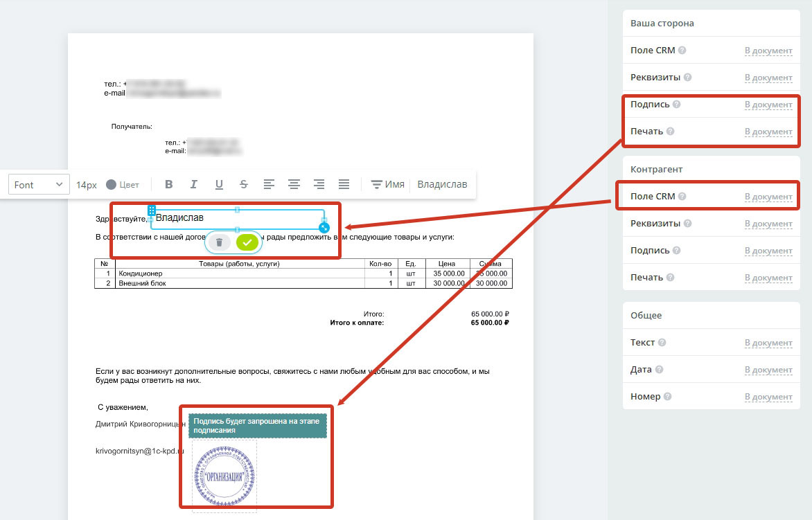This screenshot has height=520, width=812.
Task: Toggle bold formatting
Action: pos(168,185)
